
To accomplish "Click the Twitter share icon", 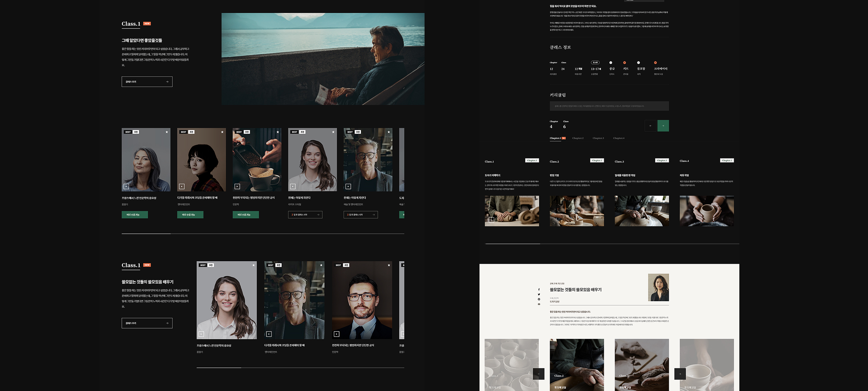I will click(539, 294).
